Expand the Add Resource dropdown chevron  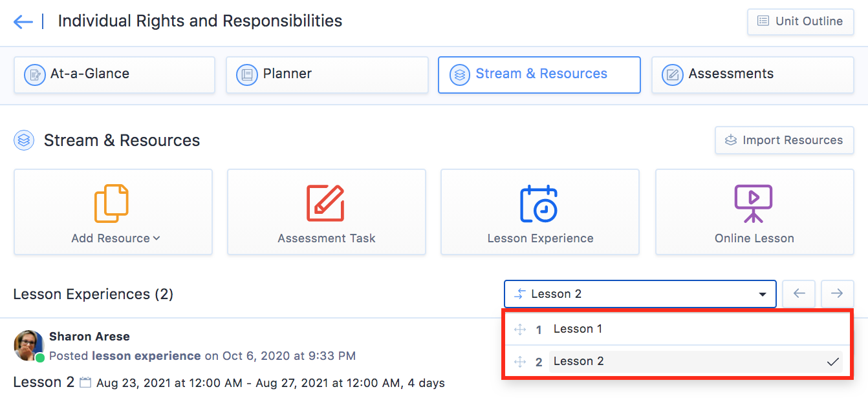coord(157,238)
